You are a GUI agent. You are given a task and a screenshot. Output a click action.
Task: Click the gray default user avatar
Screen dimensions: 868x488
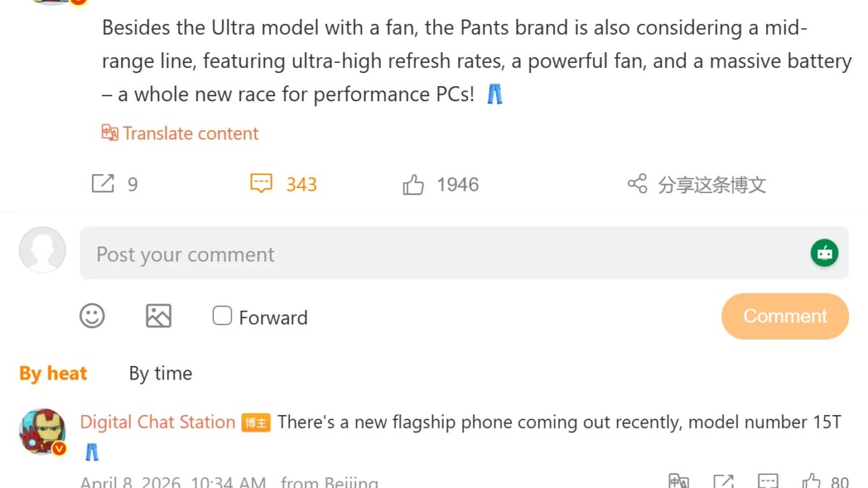tap(42, 250)
